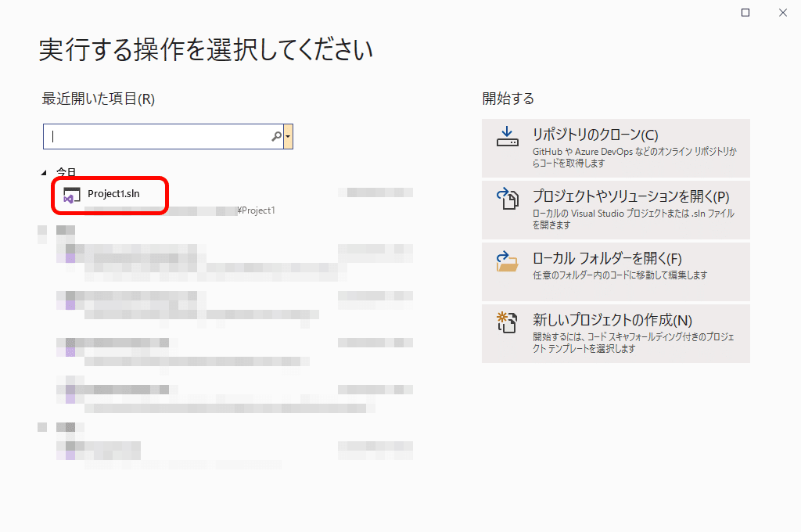Click the open local folder icon
The height and width of the screenshot is (532, 801).
pyautogui.click(x=507, y=261)
